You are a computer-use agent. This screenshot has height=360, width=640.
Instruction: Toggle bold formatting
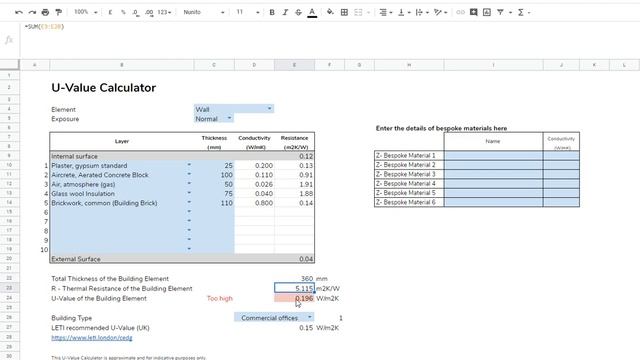(272, 12)
